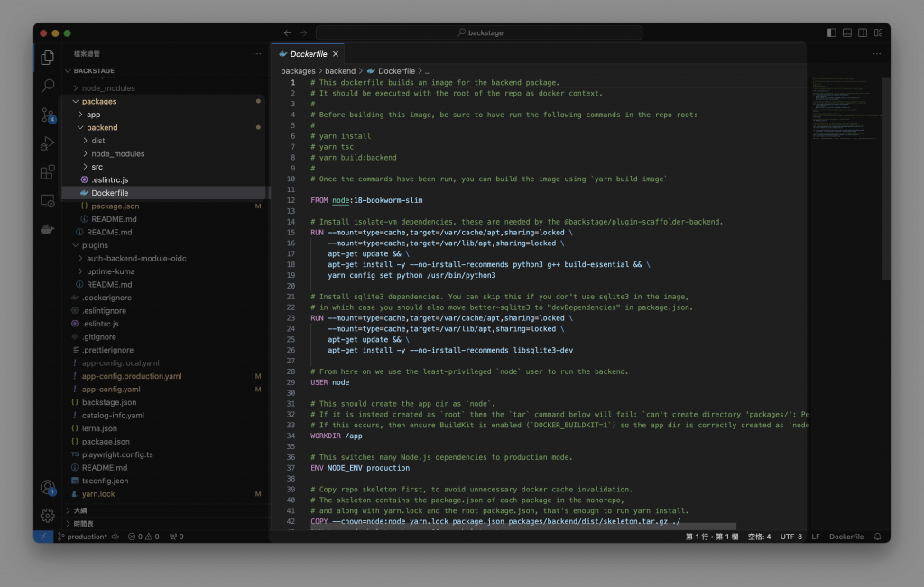Click the backend breadcrumb segment
The width and height of the screenshot is (924, 587).
pyautogui.click(x=340, y=70)
